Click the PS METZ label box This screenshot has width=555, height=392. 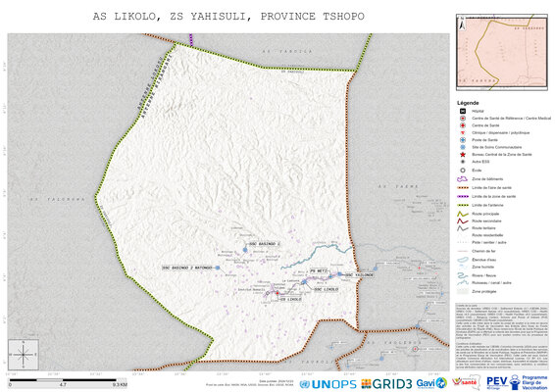(319, 271)
